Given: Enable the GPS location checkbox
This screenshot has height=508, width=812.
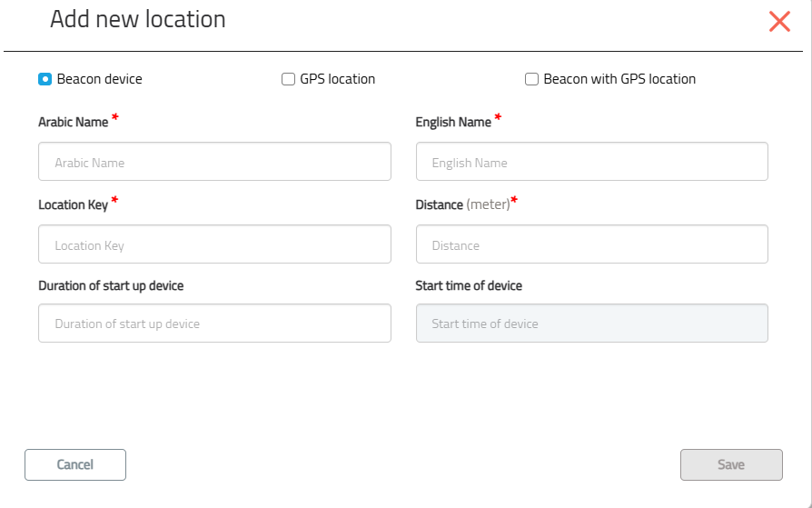Looking at the screenshot, I should [288, 79].
